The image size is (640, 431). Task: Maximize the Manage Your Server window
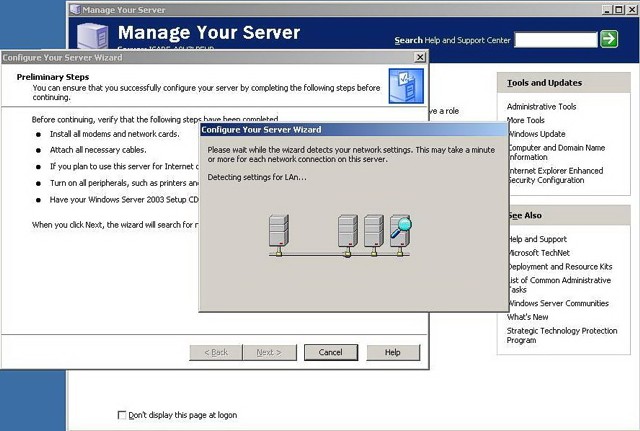click(x=619, y=10)
